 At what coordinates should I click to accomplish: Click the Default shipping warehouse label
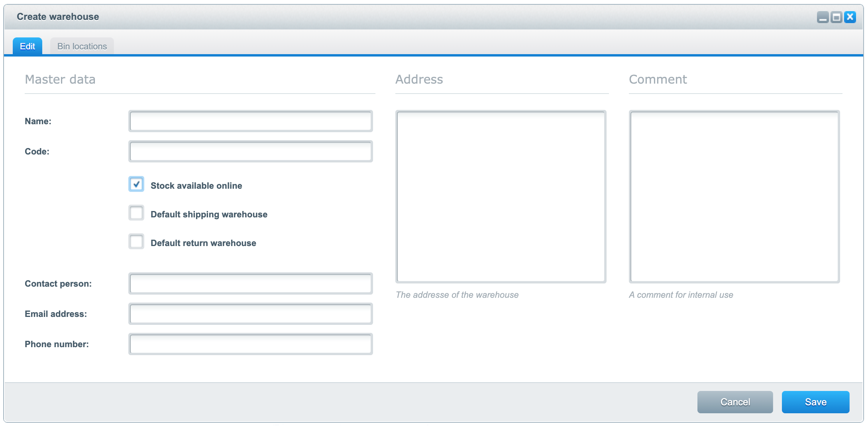pos(209,215)
